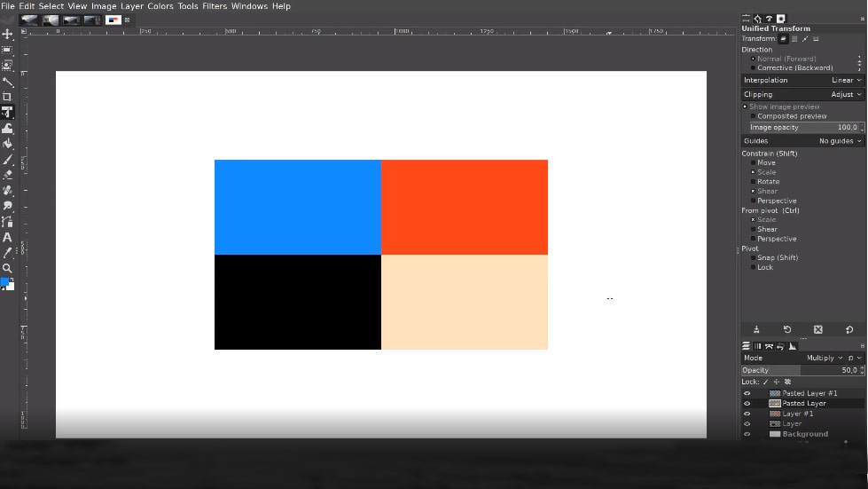Select the Eraser tool
The image size is (868, 489).
coord(7,175)
